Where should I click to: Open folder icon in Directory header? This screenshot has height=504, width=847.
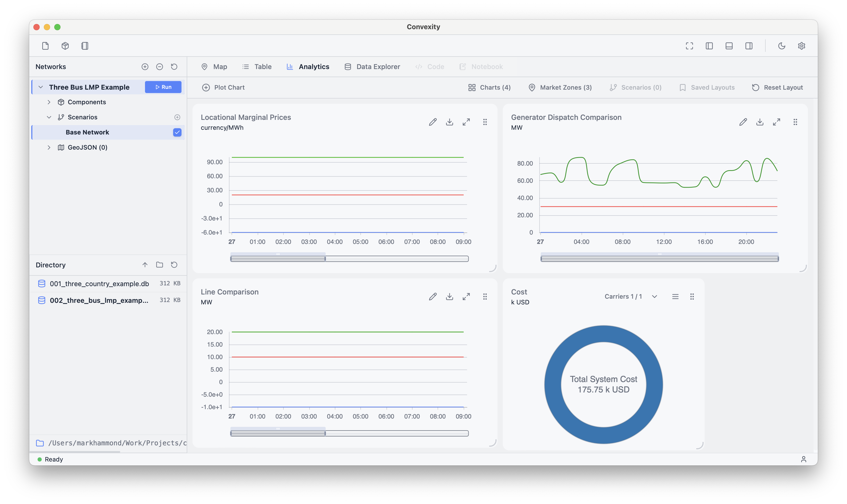pos(159,265)
